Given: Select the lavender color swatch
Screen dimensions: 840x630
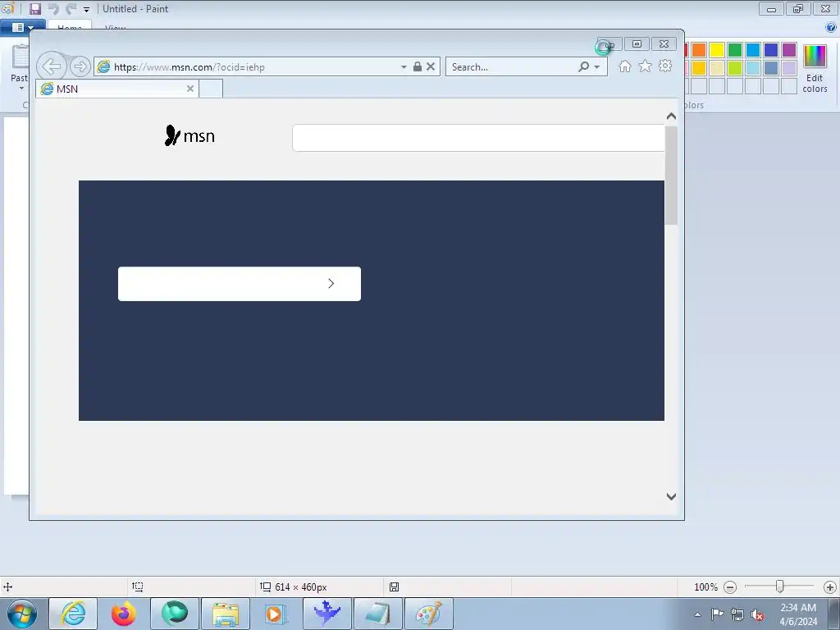Looking at the screenshot, I should [x=789, y=68].
